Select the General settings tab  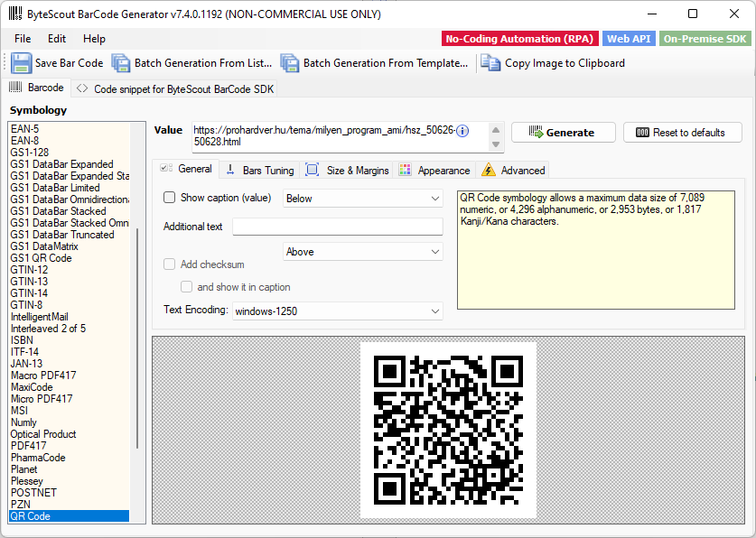click(186, 169)
